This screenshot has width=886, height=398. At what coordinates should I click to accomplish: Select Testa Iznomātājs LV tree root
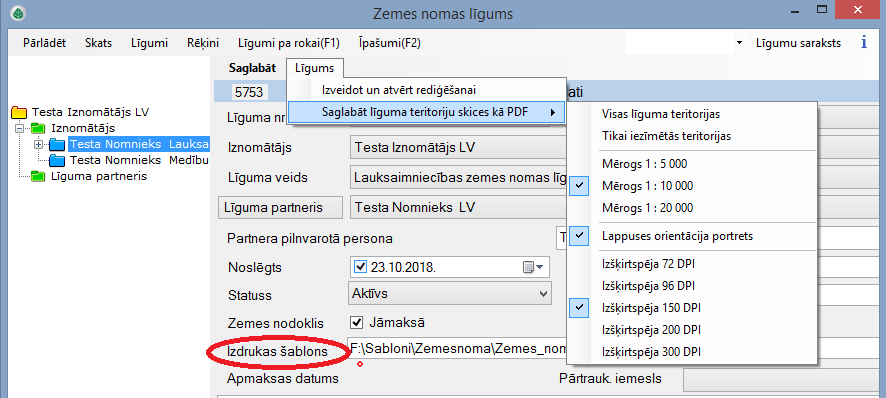(90, 112)
